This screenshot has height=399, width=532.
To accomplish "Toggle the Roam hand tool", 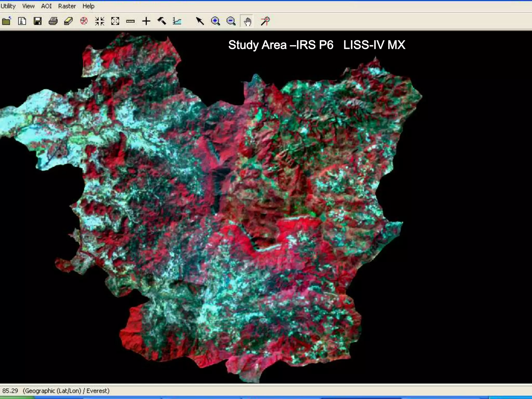I will click(247, 21).
